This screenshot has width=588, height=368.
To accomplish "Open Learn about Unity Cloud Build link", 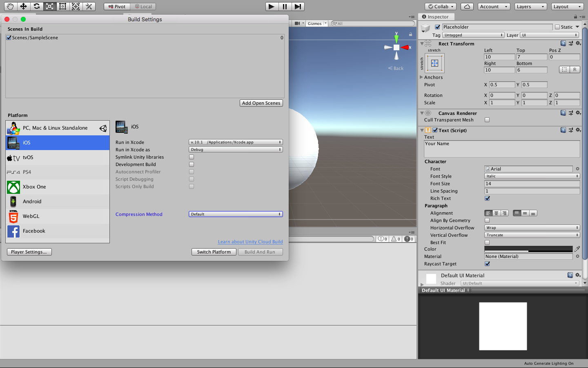I will 250,242.
